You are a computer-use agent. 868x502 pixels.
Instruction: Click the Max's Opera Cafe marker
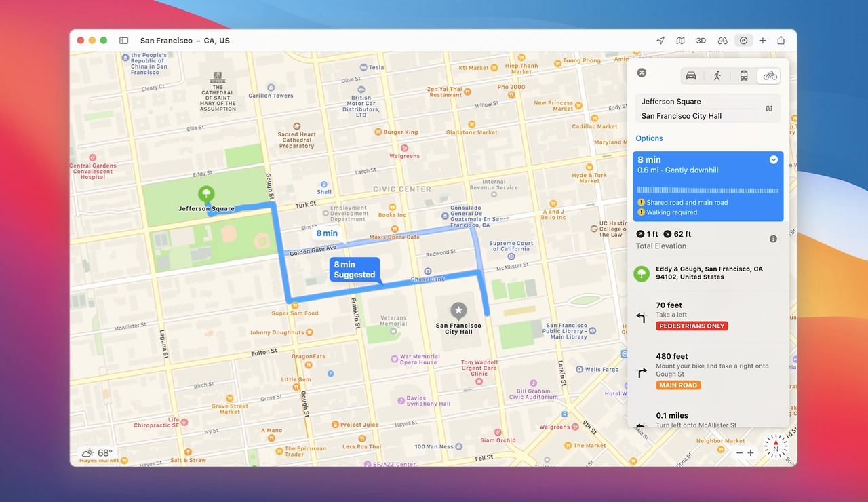(393, 229)
